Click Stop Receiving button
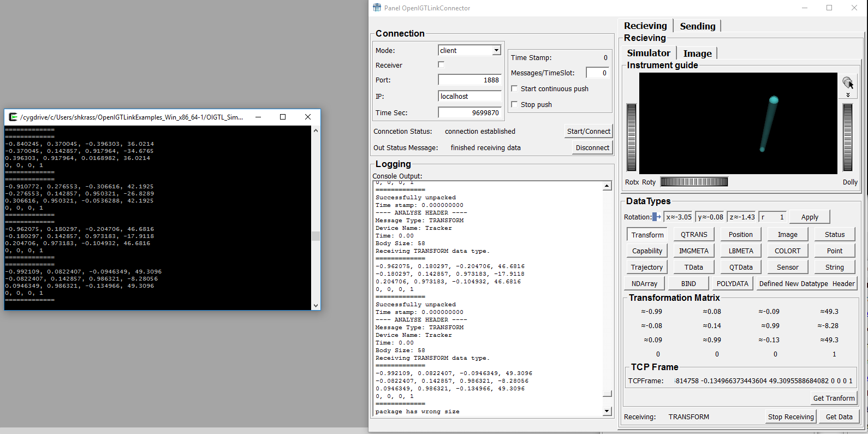 click(790, 417)
